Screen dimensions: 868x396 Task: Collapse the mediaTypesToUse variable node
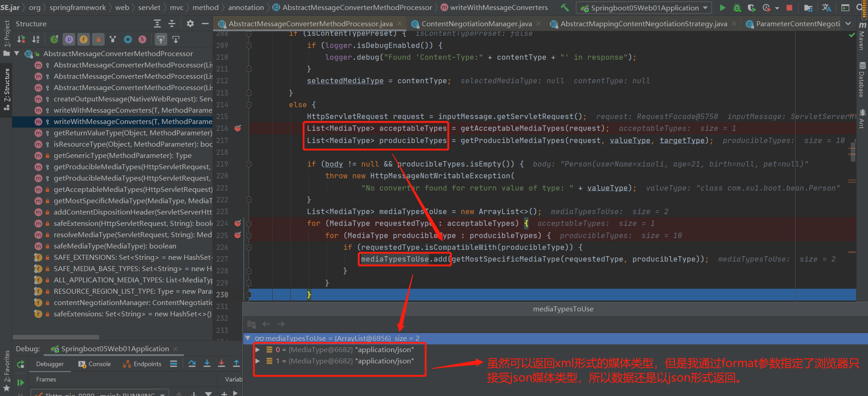[x=248, y=338]
